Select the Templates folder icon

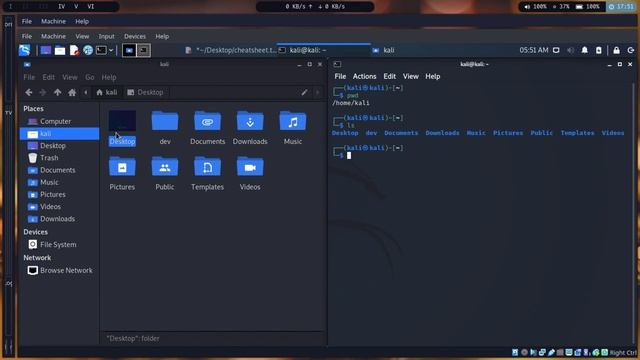207,167
